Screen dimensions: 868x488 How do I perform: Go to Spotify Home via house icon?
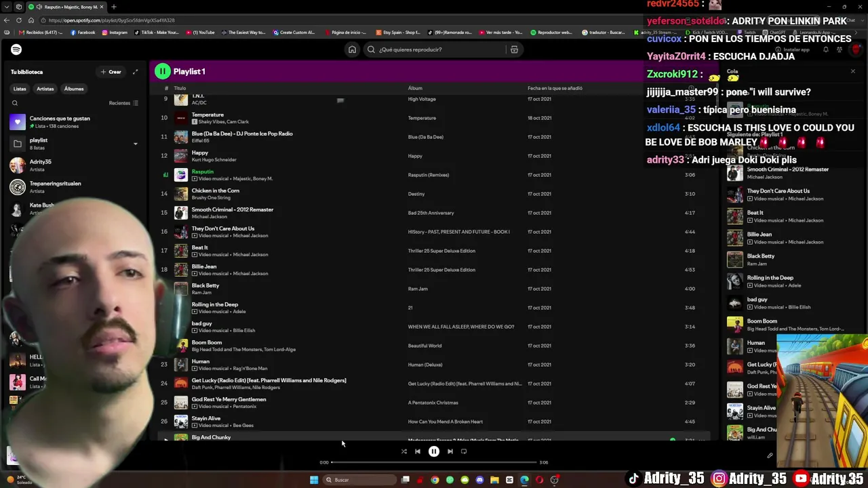[x=352, y=49]
